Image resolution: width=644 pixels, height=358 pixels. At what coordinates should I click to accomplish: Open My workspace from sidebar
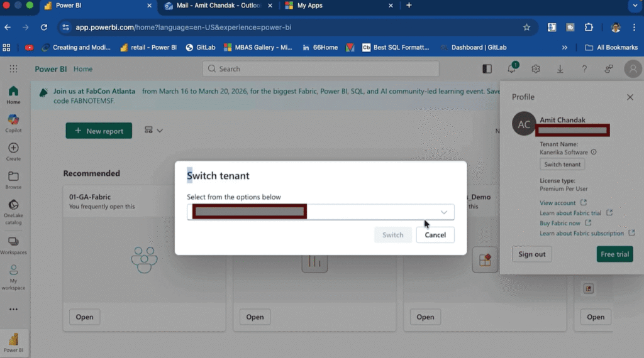(x=13, y=277)
